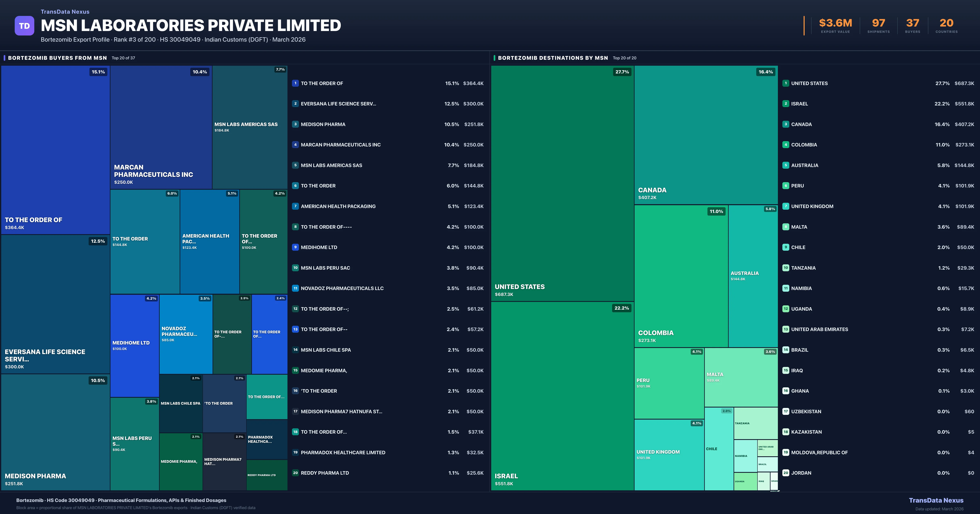Click TransData Nexus footer brand link
This screenshot has width=980, height=514.
click(936, 500)
